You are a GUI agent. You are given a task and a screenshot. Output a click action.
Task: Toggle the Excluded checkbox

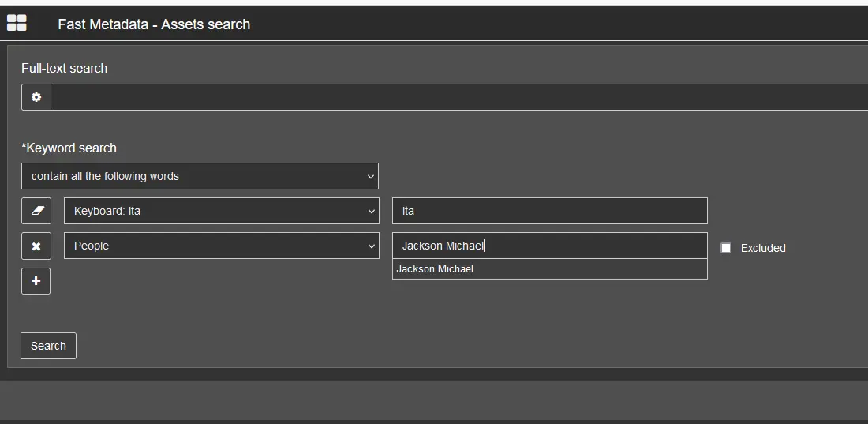pyautogui.click(x=726, y=248)
